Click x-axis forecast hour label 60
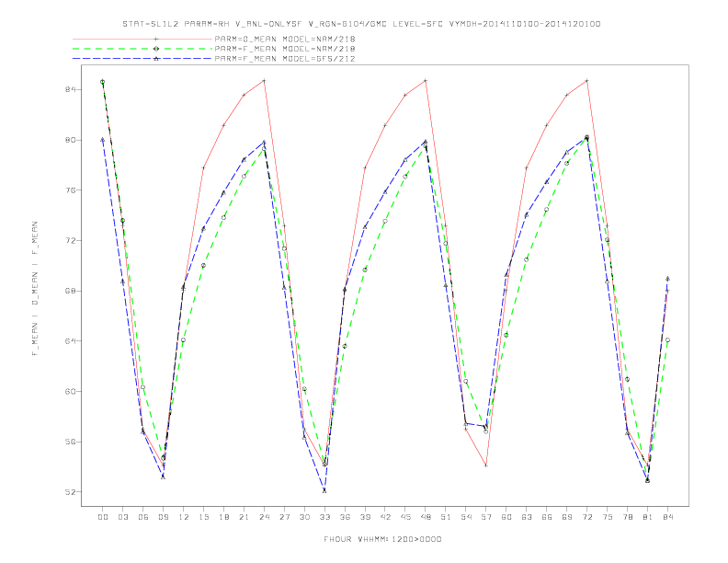The image size is (728, 563). tap(506, 517)
